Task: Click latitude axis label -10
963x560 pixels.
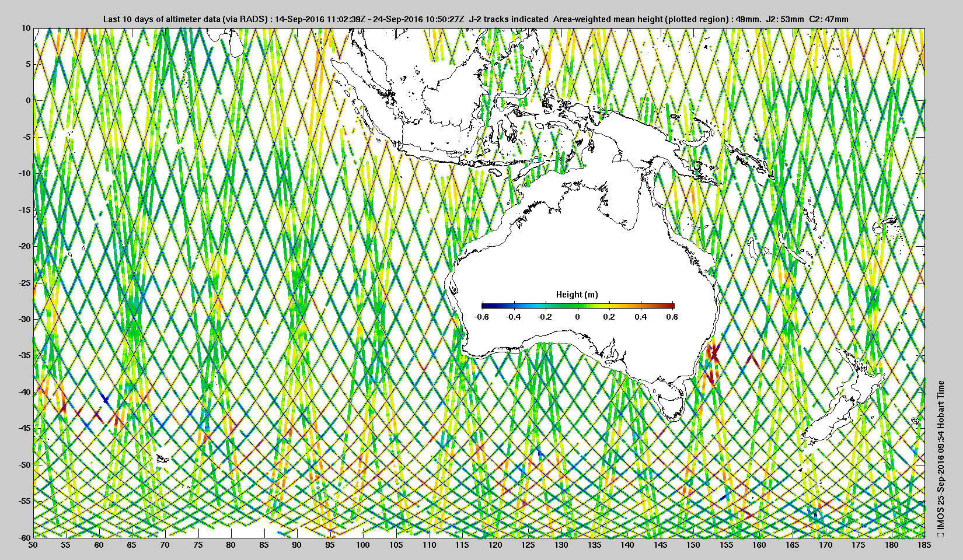Action: point(24,173)
